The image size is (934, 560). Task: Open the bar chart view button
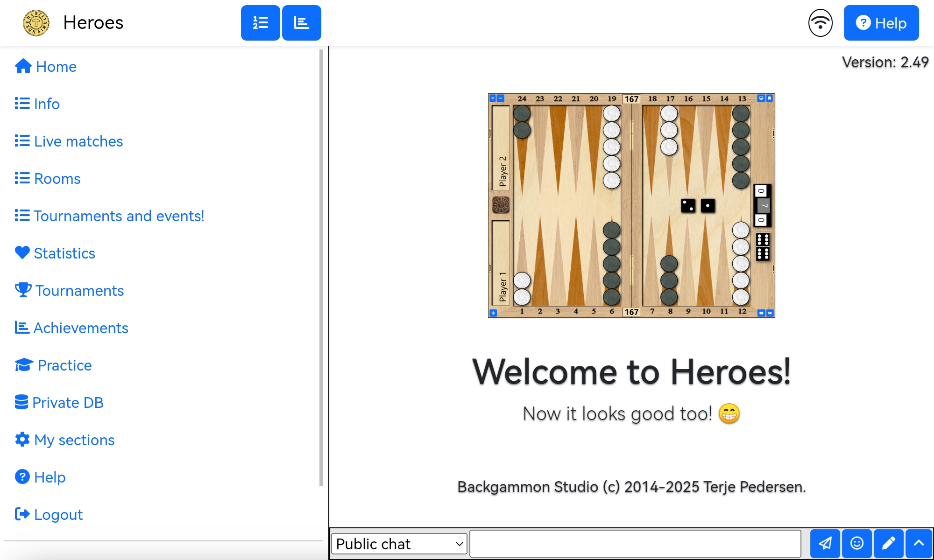click(x=301, y=23)
